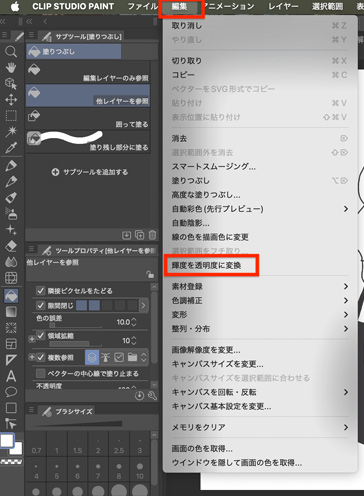Select 囲って塗る sub tool
Screen dimensions: 364x496
pos(88,119)
